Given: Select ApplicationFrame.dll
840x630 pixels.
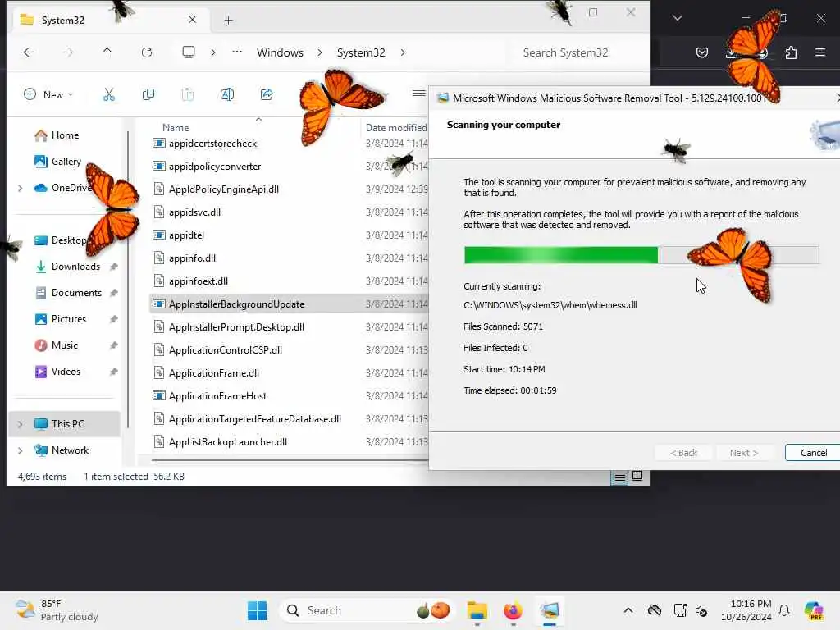Looking at the screenshot, I should point(214,373).
